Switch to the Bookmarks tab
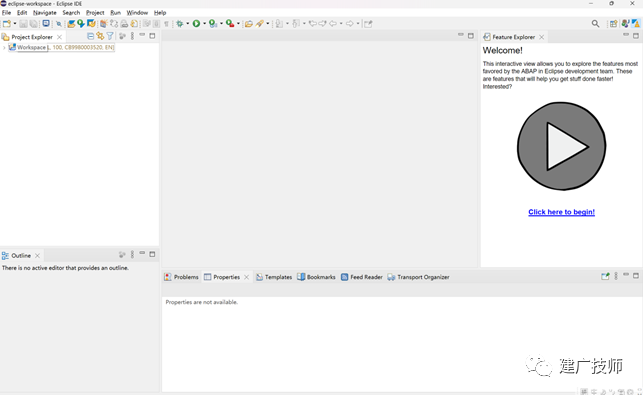643x395 pixels. (316, 277)
